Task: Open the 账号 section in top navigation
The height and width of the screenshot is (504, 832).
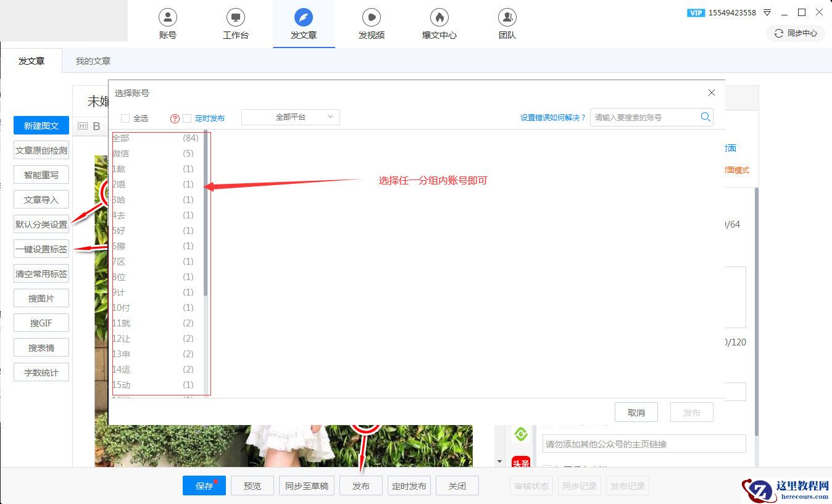Action: [168, 25]
